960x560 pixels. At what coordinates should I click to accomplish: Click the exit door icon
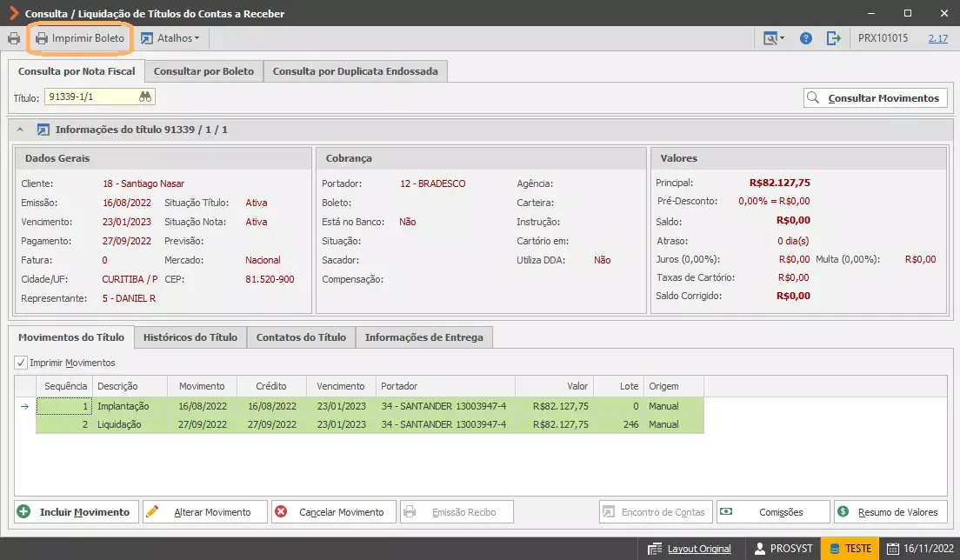(x=833, y=38)
